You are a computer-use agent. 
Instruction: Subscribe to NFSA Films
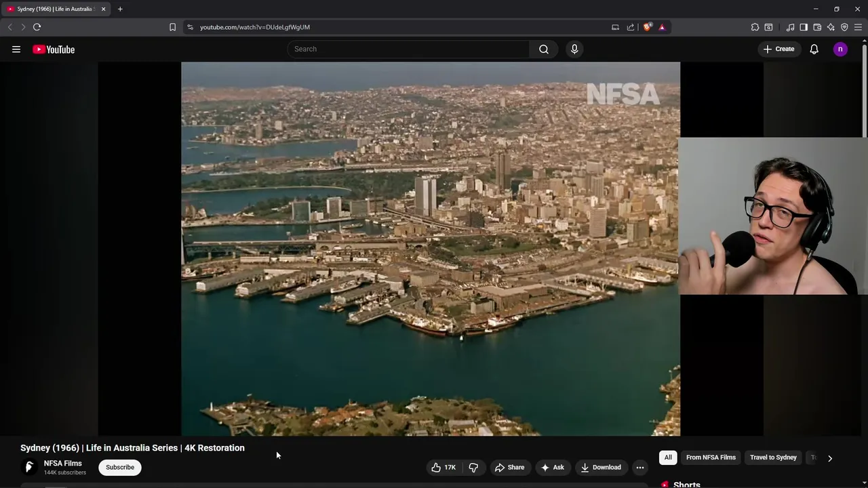pos(120,467)
